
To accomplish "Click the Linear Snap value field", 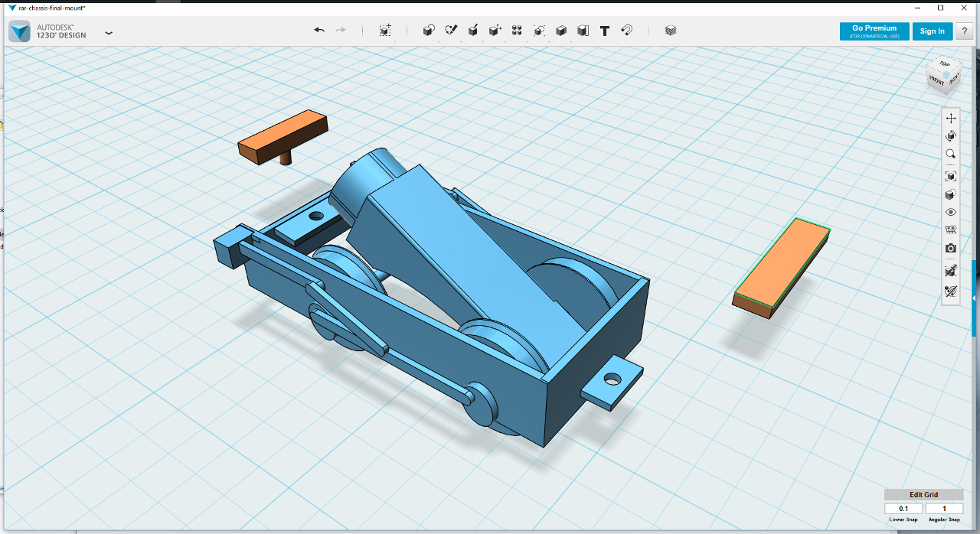I will point(903,509).
